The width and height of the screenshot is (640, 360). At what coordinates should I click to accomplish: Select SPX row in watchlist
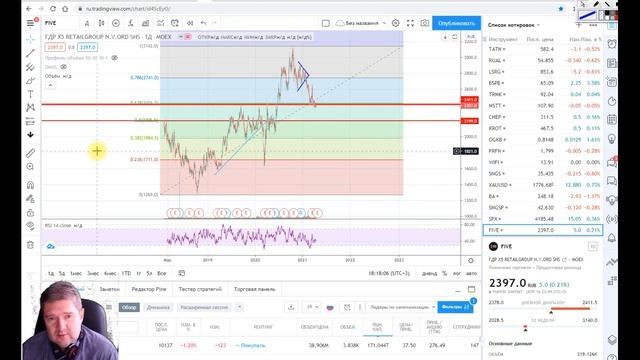point(543,219)
